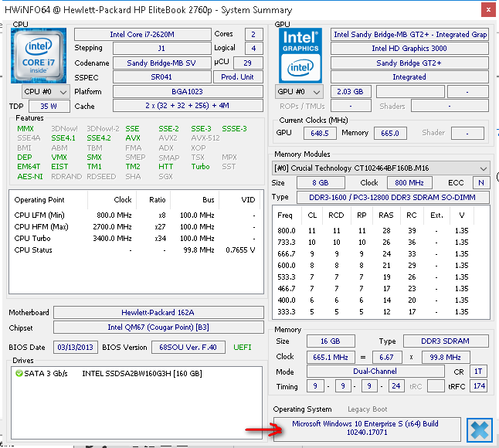Screen dimensions: 499x448
Task: Click the HTT feature label
Action: coord(166,167)
